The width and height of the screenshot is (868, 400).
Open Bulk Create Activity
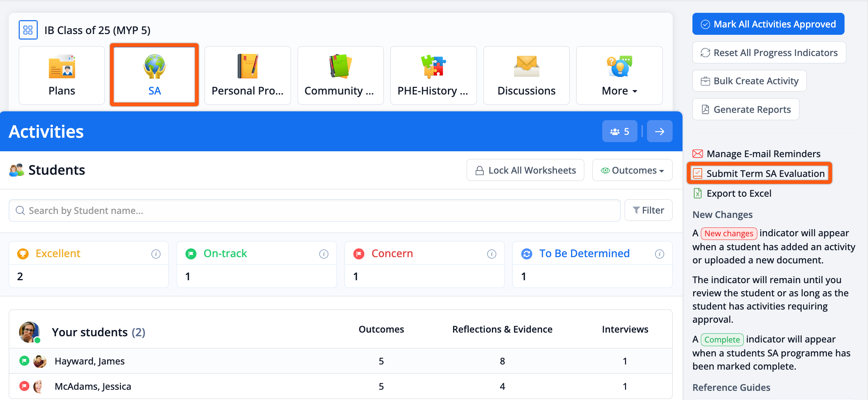(749, 81)
